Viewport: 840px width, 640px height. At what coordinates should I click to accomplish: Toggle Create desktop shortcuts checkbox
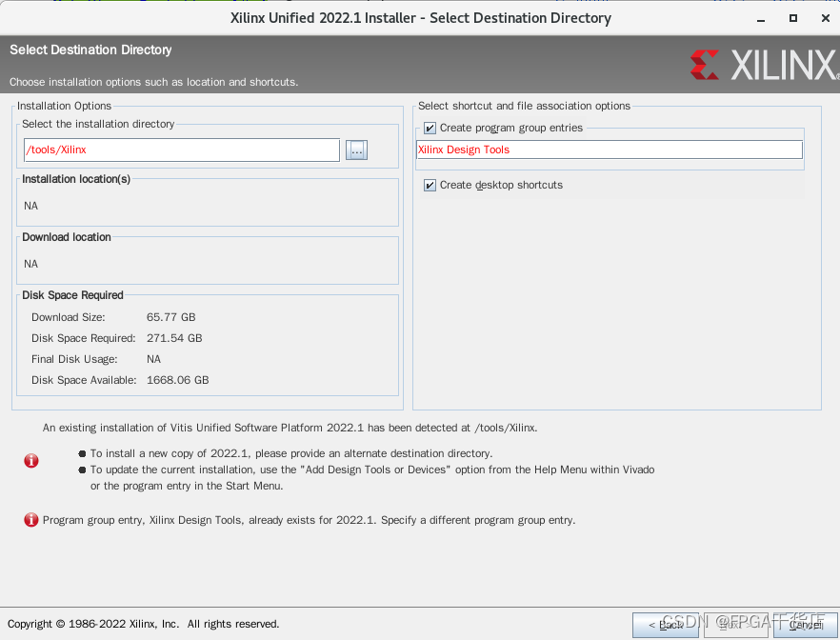coord(430,186)
